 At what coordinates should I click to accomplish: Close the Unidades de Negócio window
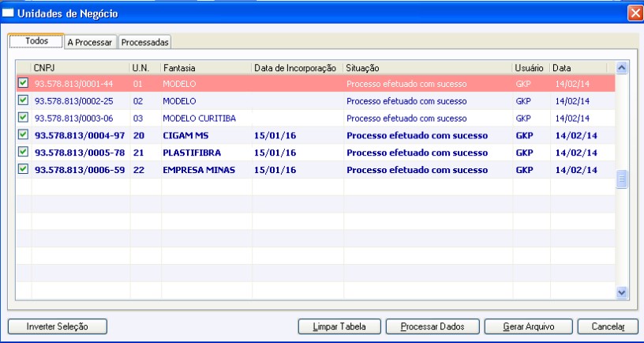635,13
